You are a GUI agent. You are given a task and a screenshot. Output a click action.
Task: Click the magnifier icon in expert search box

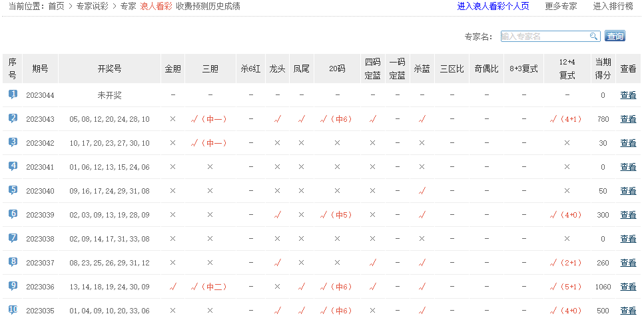click(593, 37)
